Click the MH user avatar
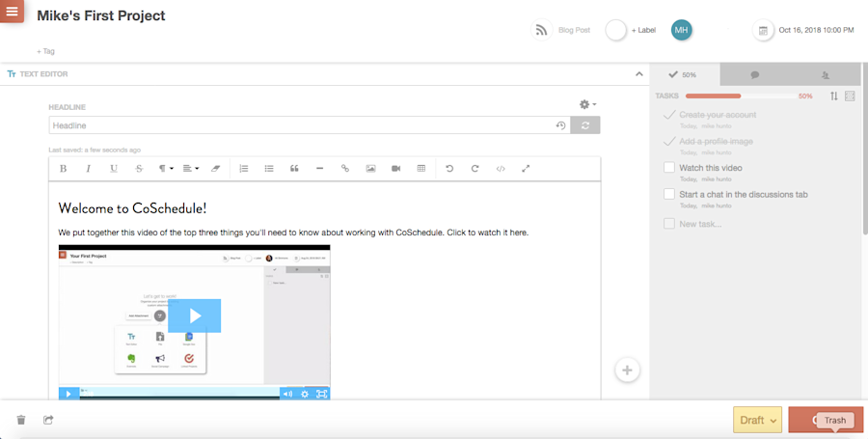Image resolution: width=868 pixels, height=439 pixels. [x=682, y=30]
